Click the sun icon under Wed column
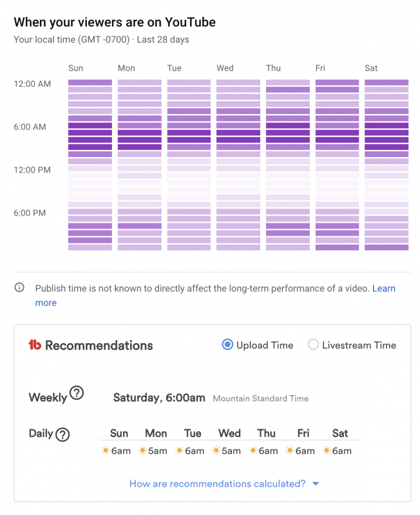Screen dimensions: 420x515 [216, 451]
